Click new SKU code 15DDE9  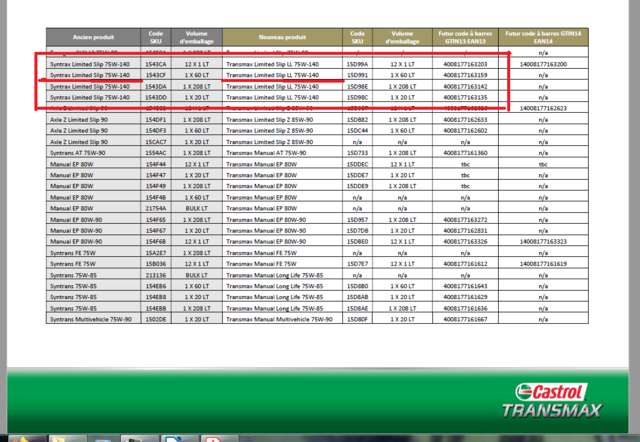pos(357,186)
